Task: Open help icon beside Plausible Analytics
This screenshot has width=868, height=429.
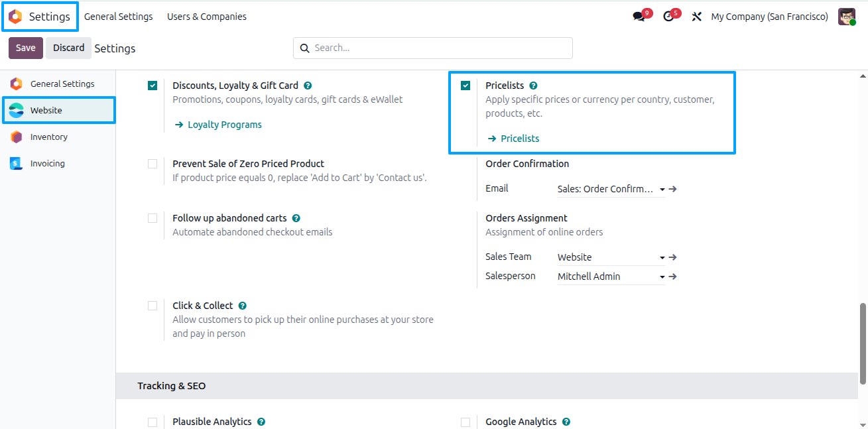Action: (261, 422)
